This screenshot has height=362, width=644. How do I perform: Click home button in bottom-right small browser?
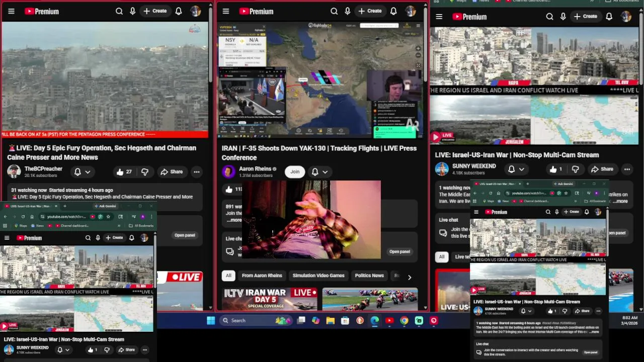pos(500,193)
